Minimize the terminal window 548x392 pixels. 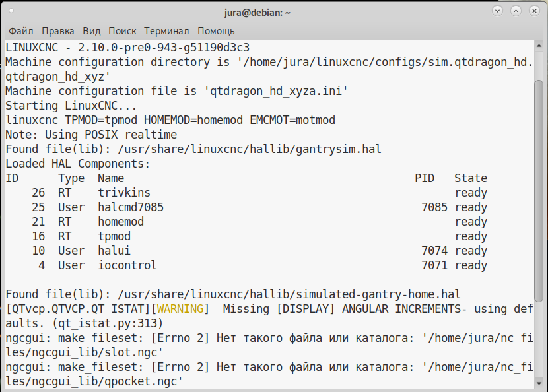[497, 11]
